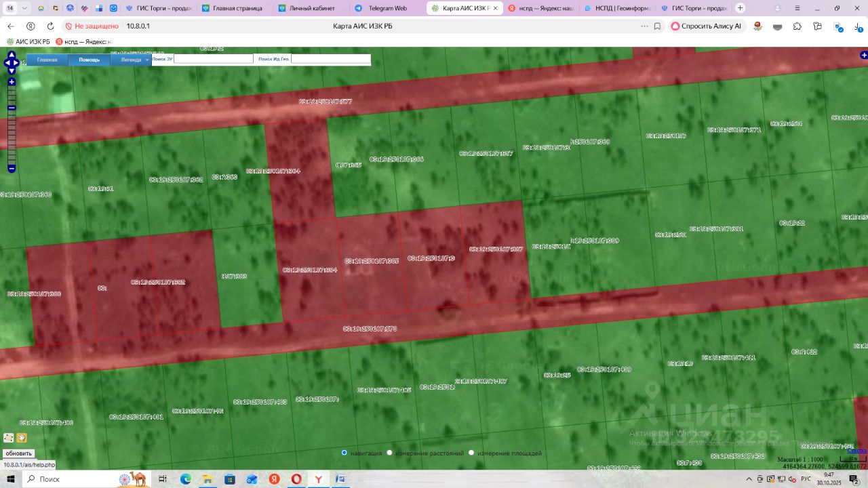This screenshot has height=488, width=868.
Task: Open Outlook from the taskbar
Action: [x=252, y=479]
